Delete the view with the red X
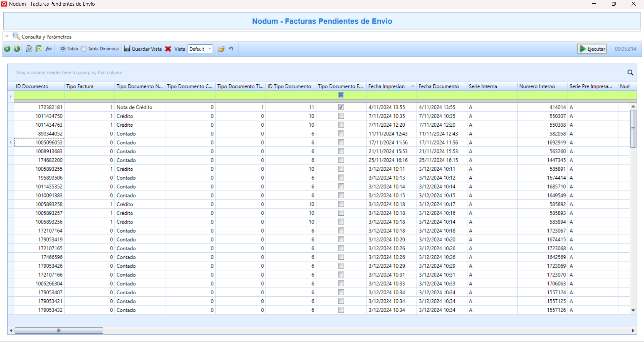Viewport: 644px width, 342px height. click(168, 49)
